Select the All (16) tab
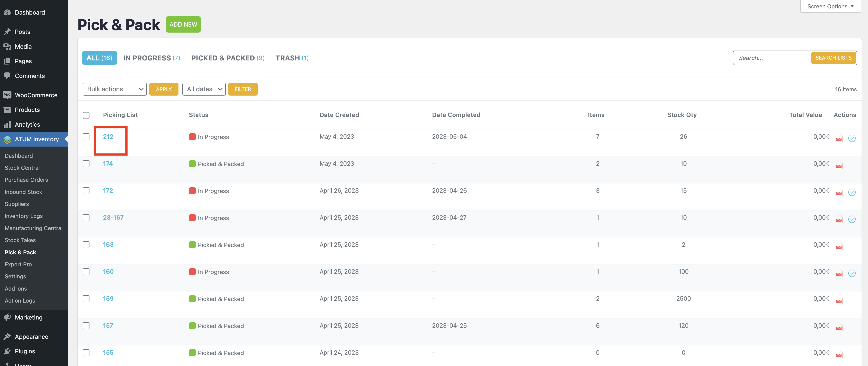Screen dimensions: 868x366 tap(99, 58)
